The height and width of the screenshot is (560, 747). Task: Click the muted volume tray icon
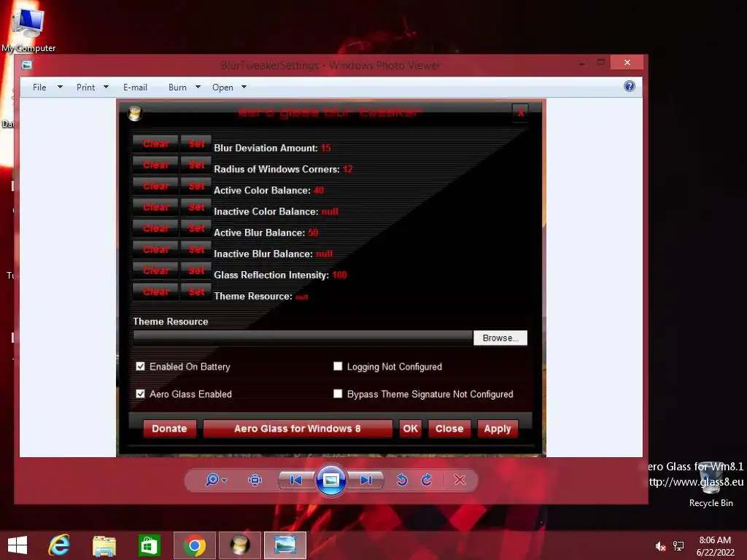[660, 546]
